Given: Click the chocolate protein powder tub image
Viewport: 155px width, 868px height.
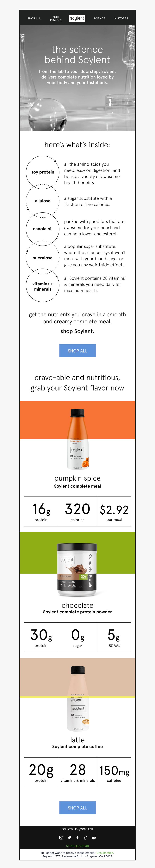Looking at the screenshot, I should [77, 569].
